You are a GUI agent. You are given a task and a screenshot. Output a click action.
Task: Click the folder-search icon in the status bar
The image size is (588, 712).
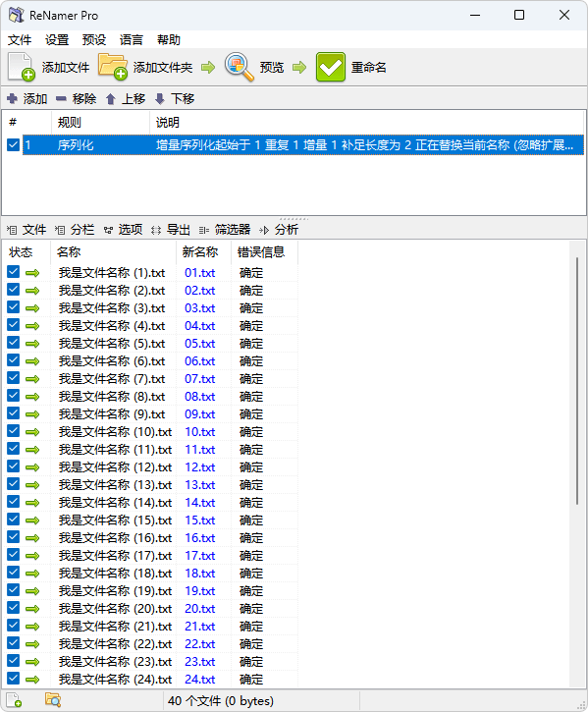click(53, 700)
